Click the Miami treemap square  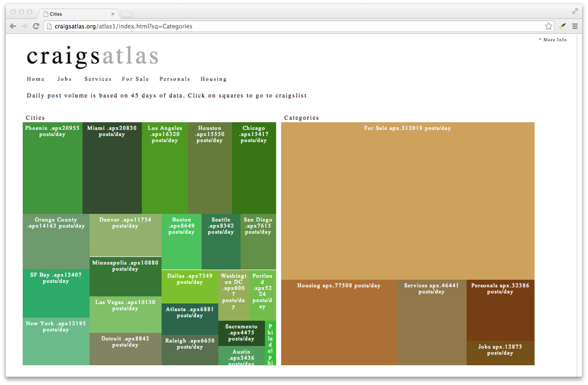point(112,168)
